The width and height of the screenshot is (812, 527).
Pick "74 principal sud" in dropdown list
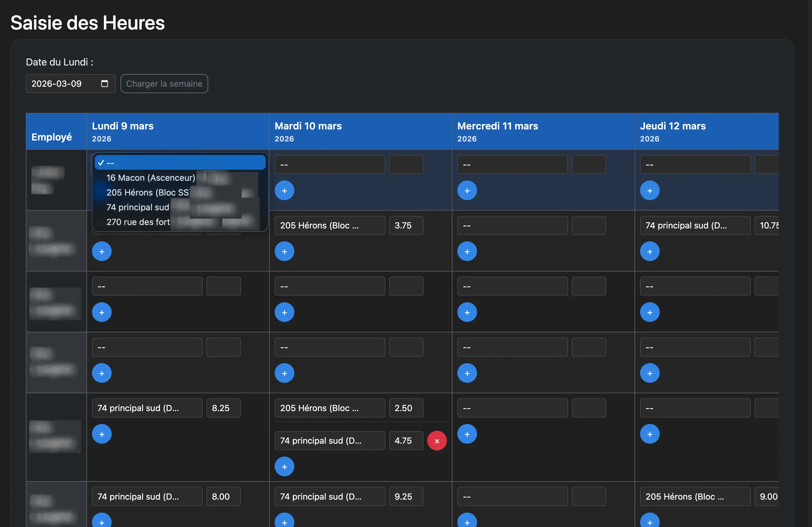click(x=137, y=207)
